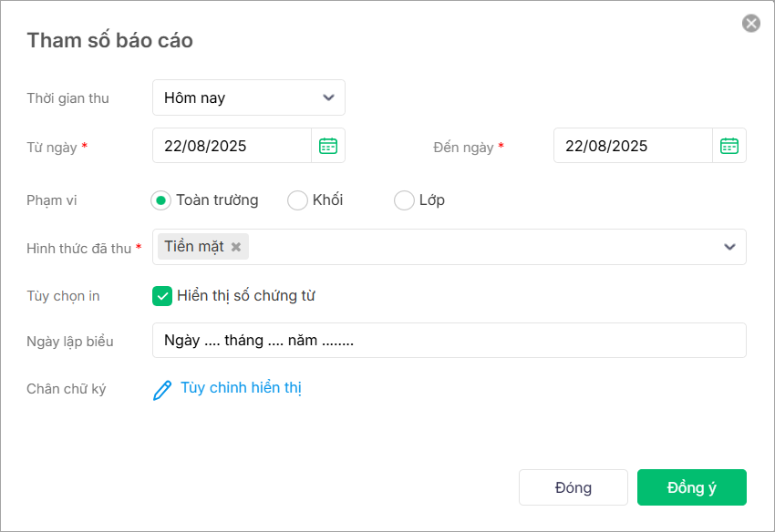Remove the Tiền mặt tag
The width and height of the screenshot is (775, 532).
(x=236, y=247)
